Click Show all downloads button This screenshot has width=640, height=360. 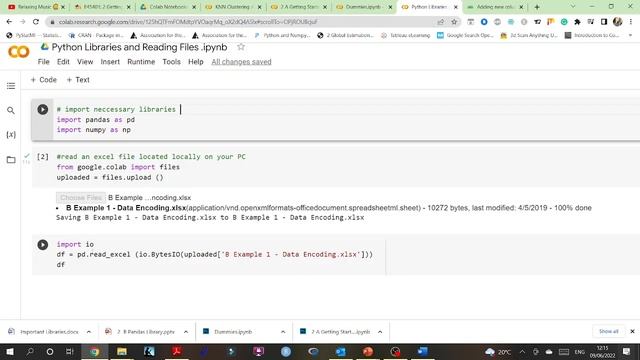[609, 331]
